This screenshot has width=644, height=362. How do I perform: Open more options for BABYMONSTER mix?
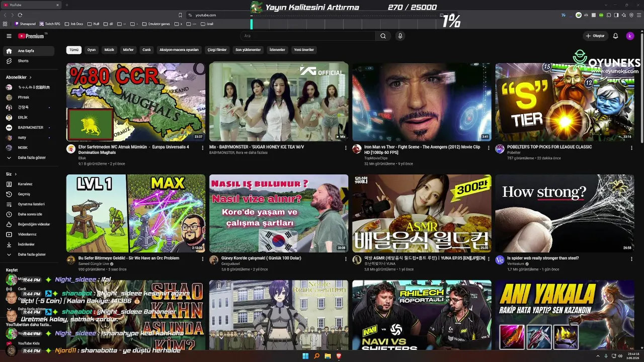(346, 148)
